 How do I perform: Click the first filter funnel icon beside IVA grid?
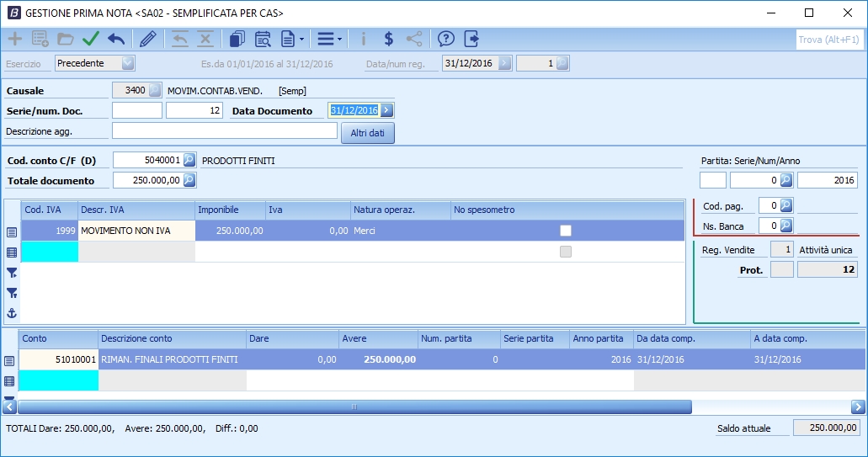point(12,273)
